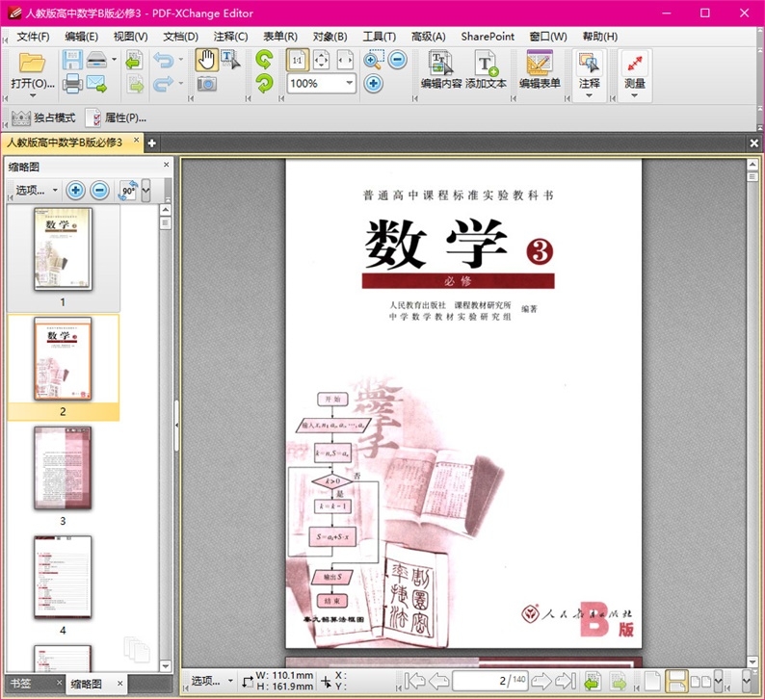
Task: Open the 注释(C) menu
Action: [x=231, y=37]
